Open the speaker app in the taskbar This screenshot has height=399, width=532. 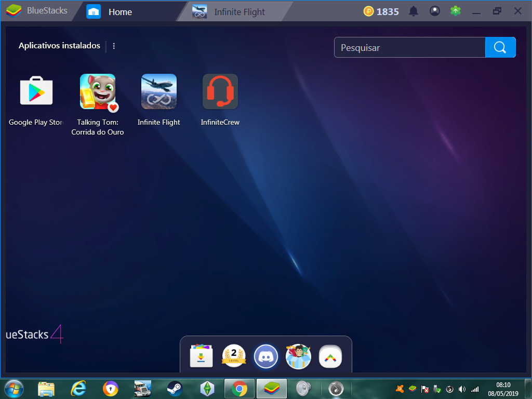coord(303,389)
